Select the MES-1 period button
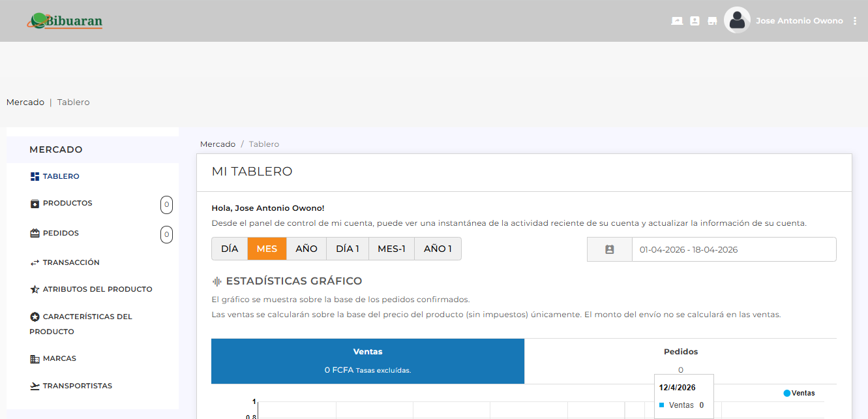The image size is (868, 419). click(391, 249)
